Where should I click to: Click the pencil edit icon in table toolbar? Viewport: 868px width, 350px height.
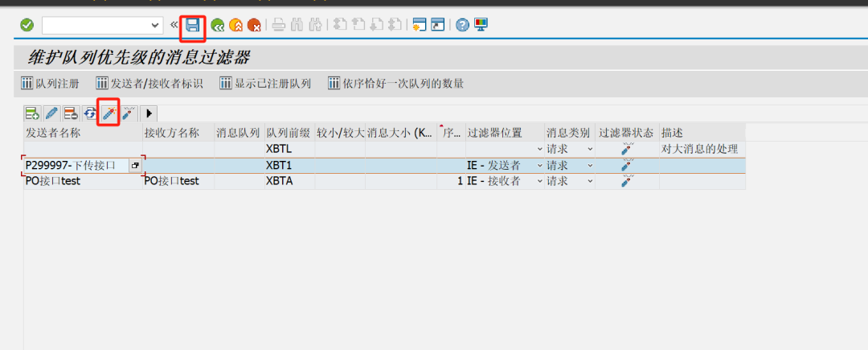(51, 113)
